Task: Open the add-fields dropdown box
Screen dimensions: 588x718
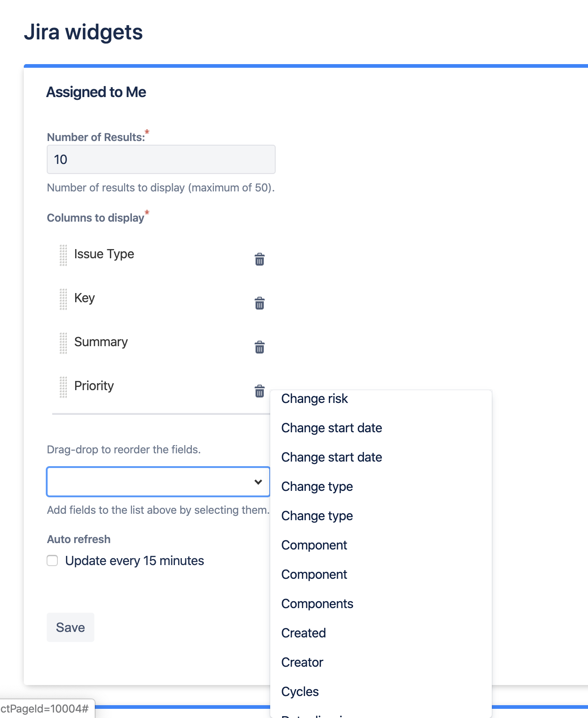Action: tap(158, 482)
